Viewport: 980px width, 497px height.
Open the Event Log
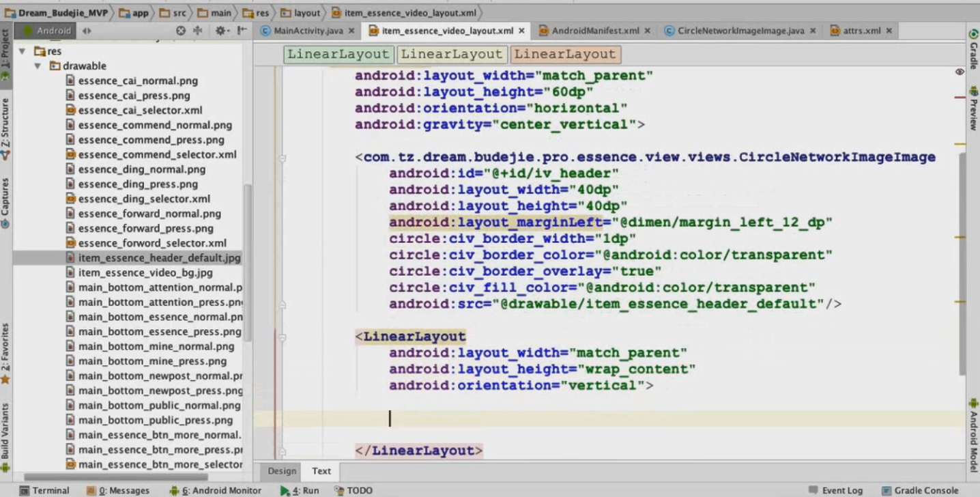click(835, 490)
